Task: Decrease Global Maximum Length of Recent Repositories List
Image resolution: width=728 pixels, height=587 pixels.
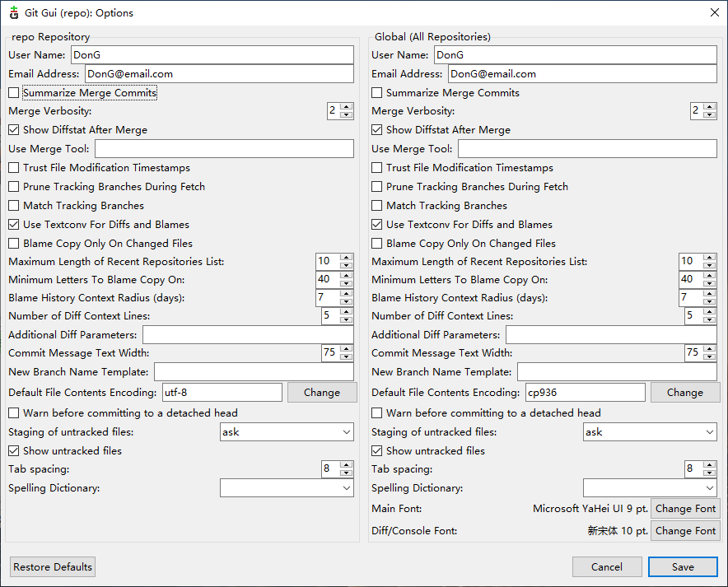Action: (x=709, y=265)
